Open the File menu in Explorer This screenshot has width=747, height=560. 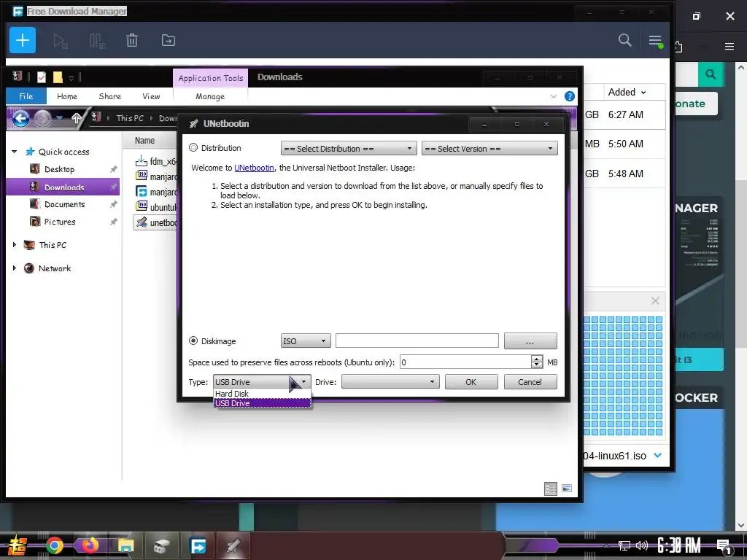point(26,96)
